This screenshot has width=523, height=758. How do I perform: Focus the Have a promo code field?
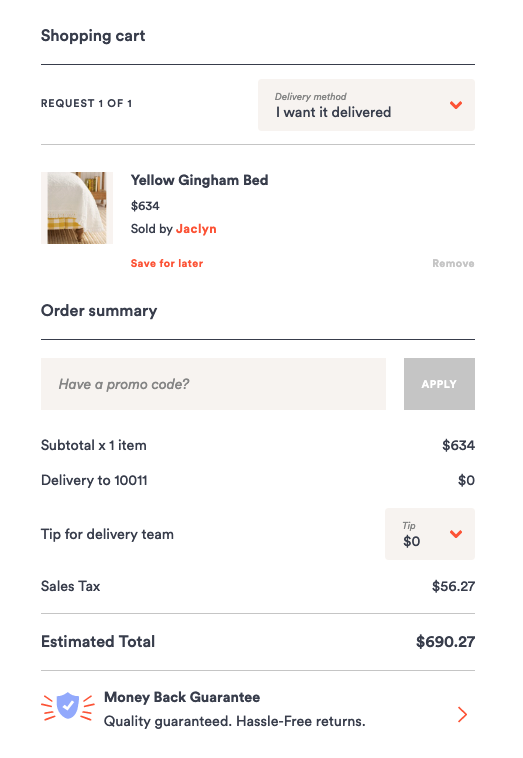coord(213,384)
